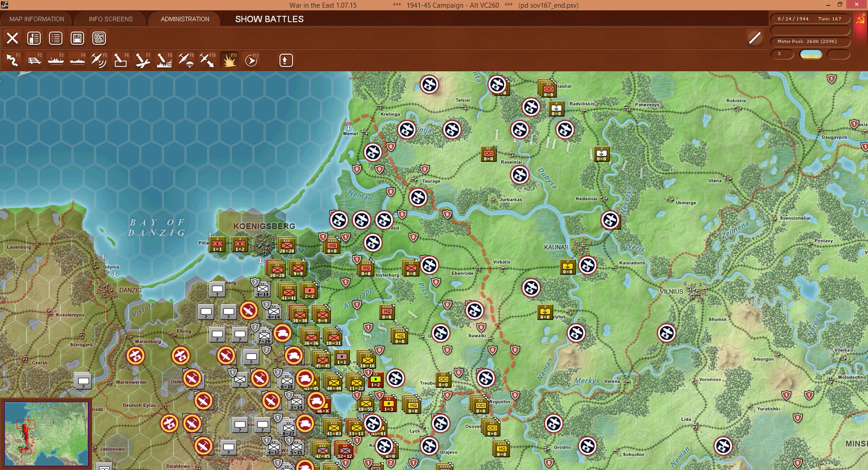Click the anchor port icon above Gdynia
868x470 pixels.
click(x=104, y=257)
